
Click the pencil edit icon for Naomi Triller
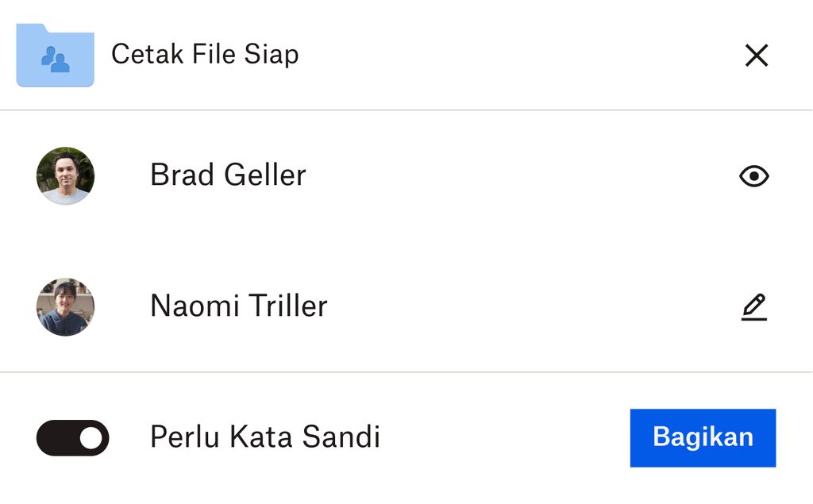click(x=754, y=307)
